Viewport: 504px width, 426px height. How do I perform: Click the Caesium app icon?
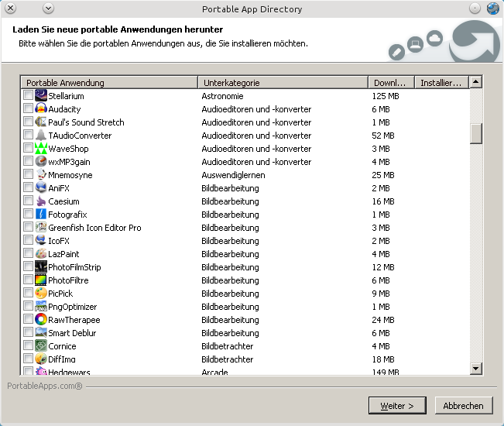tap(41, 201)
